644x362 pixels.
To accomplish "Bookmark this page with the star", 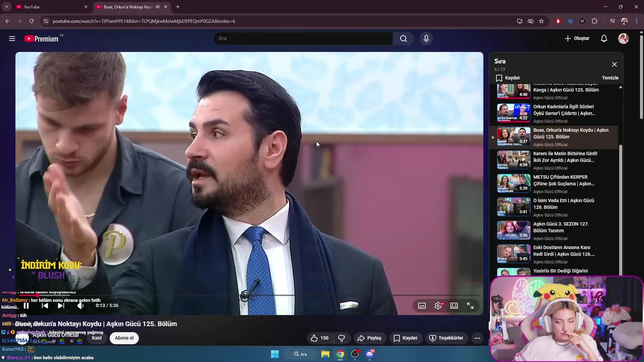I will [541, 21].
